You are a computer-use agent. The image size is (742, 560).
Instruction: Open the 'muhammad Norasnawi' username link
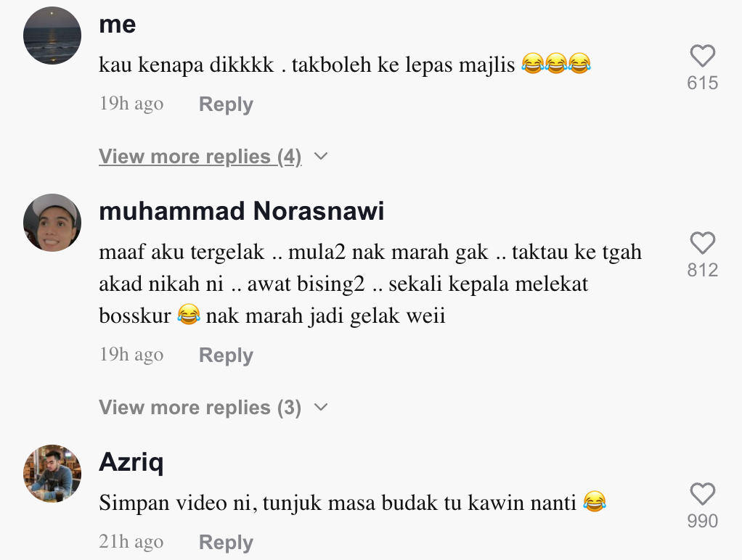click(241, 211)
